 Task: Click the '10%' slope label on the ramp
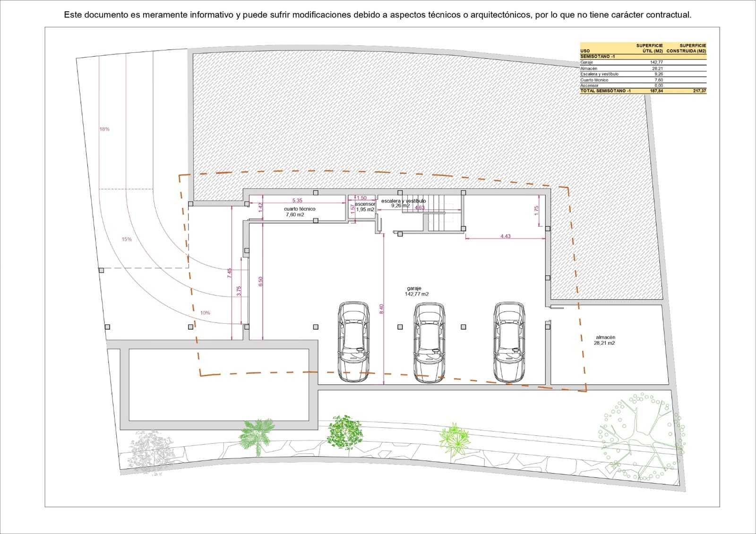[205, 312]
